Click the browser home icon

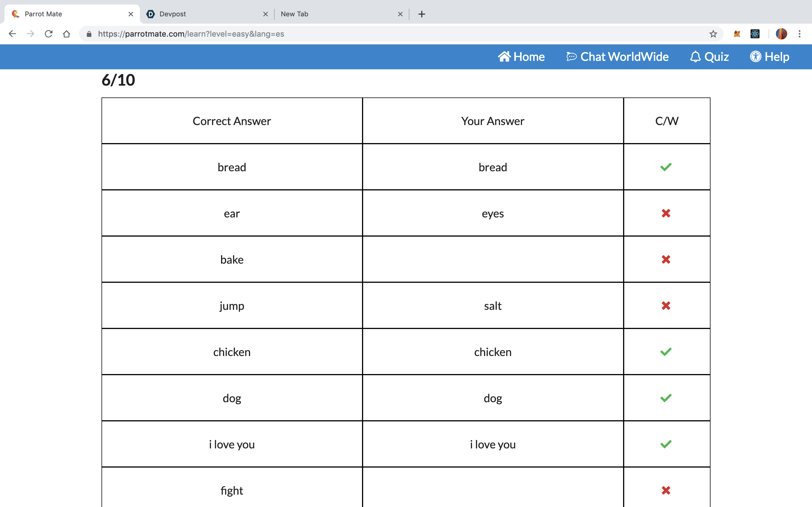[x=67, y=34]
